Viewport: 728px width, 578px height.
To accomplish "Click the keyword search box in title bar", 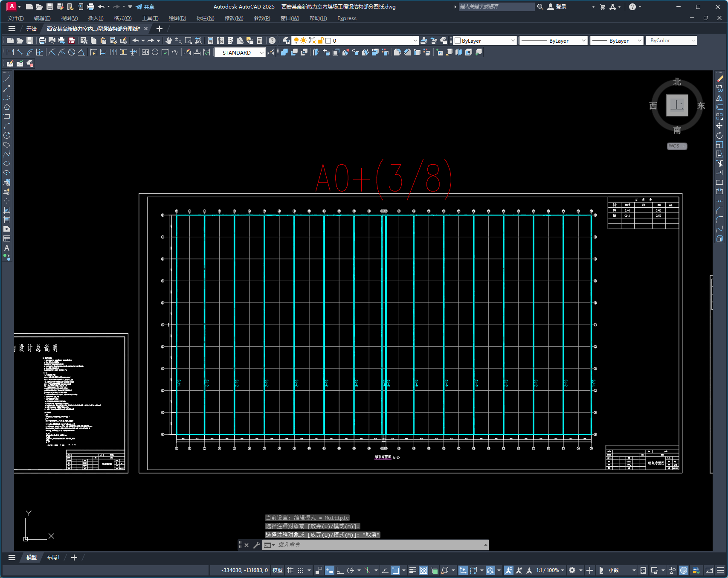I will [496, 7].
